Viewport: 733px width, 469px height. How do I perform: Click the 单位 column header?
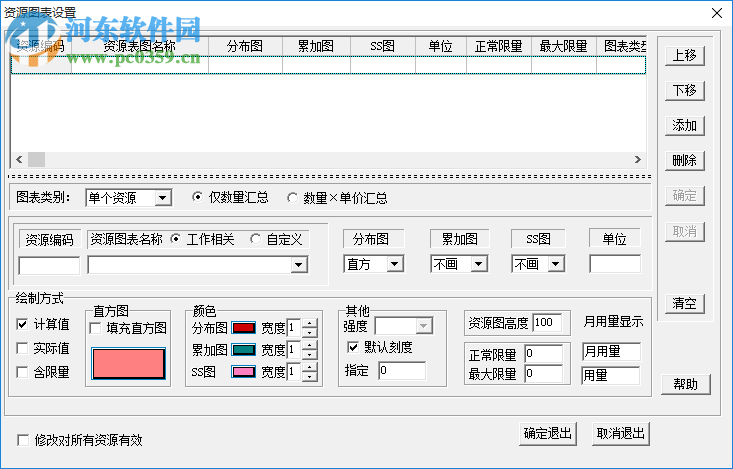441,46
